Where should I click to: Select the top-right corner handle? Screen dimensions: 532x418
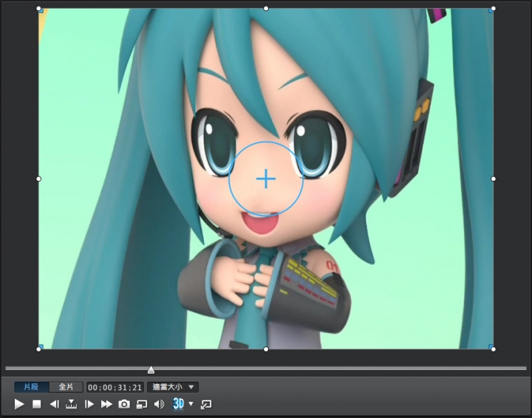click(494, 8)
